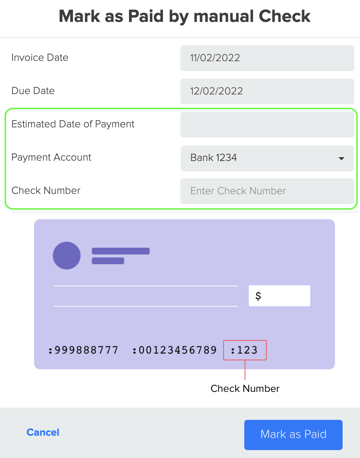Click the Payment Account label
This screenshot has height=458, width=360.
pos(51,157)
